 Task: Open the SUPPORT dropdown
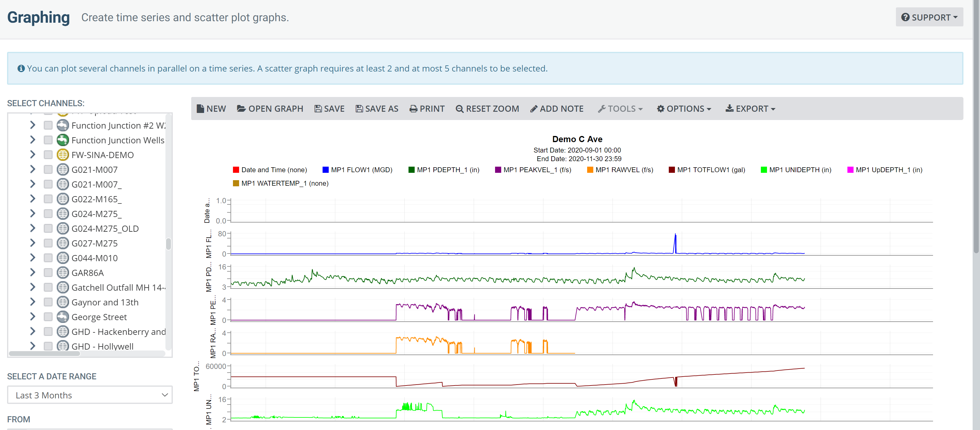pos(929,17)
